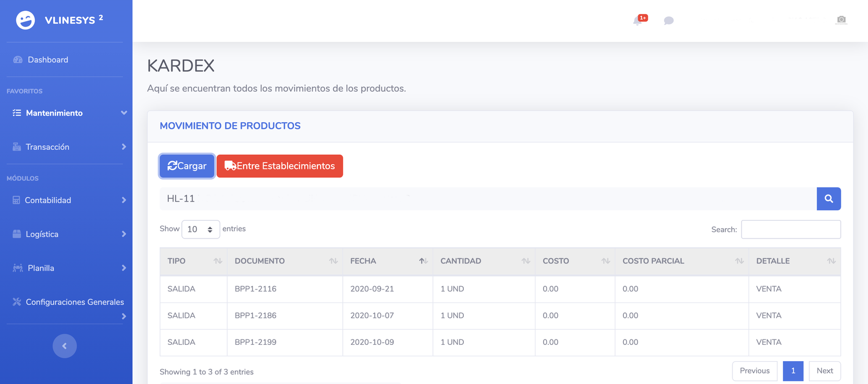This screenshot has width=868, height=384.
Task: Click the red Entre Establecimientos button
Action: [x=280, y=166]
